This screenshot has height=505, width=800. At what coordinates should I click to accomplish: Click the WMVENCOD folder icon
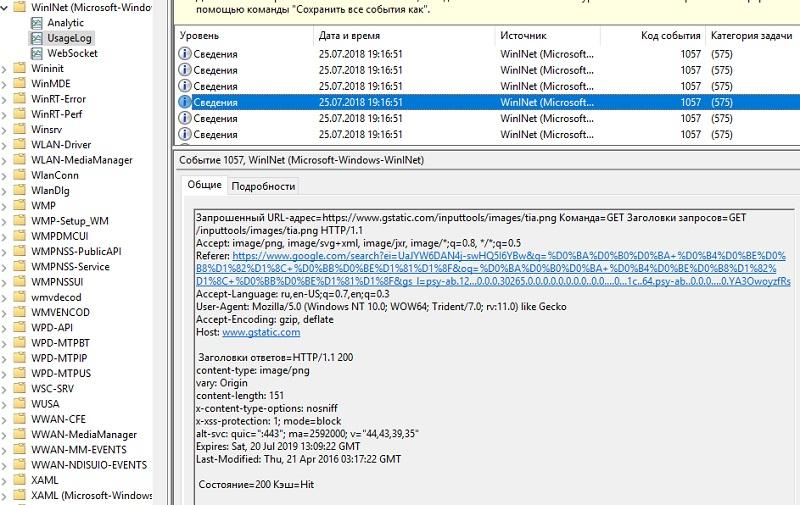pyautogui.click(x=19, y=312)
